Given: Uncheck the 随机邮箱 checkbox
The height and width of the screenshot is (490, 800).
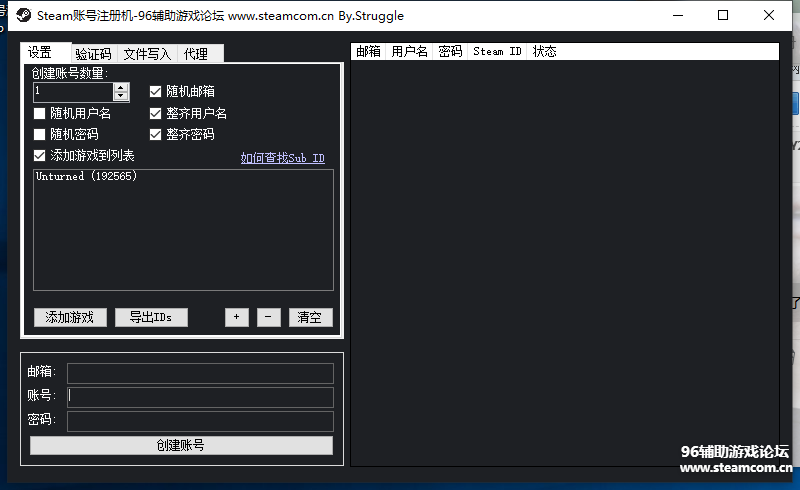Looking at the screenshot, I should pos(156,92).
